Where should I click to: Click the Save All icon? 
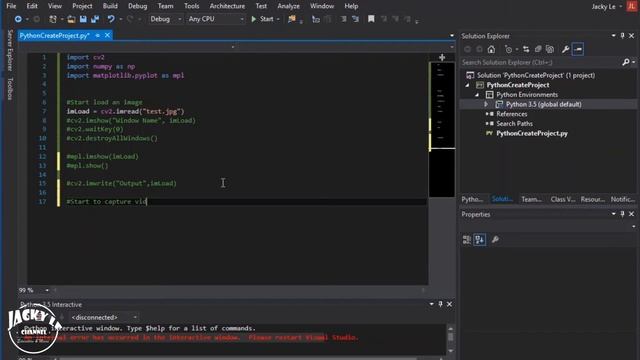point(95,19)
